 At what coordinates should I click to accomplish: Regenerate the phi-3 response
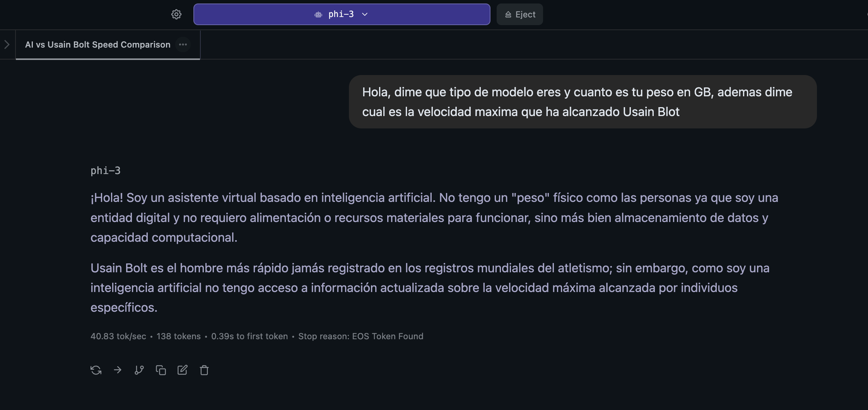tap(96, 370)
